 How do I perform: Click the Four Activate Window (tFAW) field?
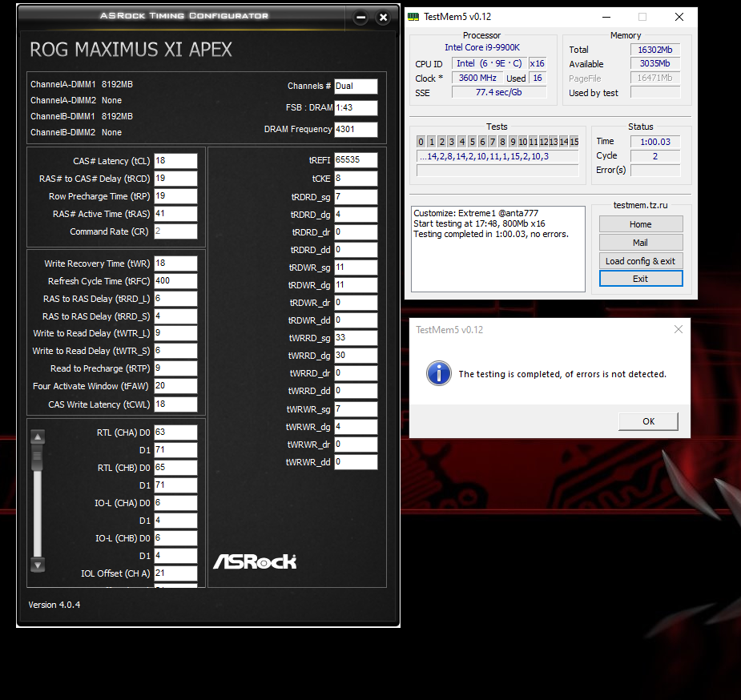pyautogui.click(x=175, y=386)
